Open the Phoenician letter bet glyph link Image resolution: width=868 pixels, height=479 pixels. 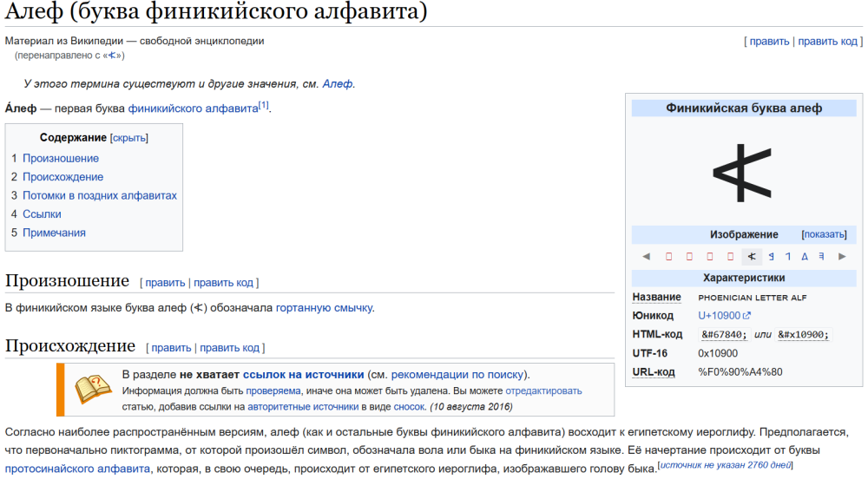(771, 257)
